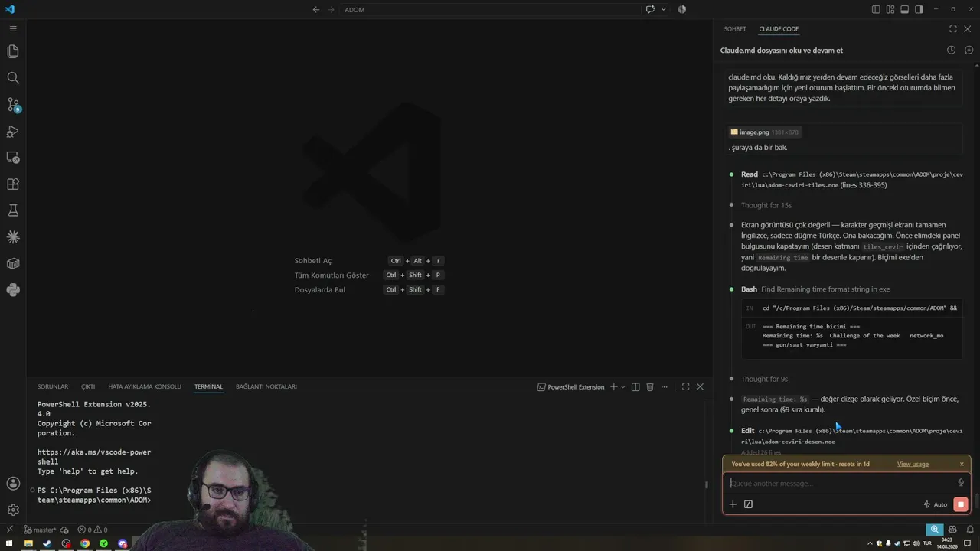Open the Accounts menu icon
980x551 pixels.
click(13, 484)
